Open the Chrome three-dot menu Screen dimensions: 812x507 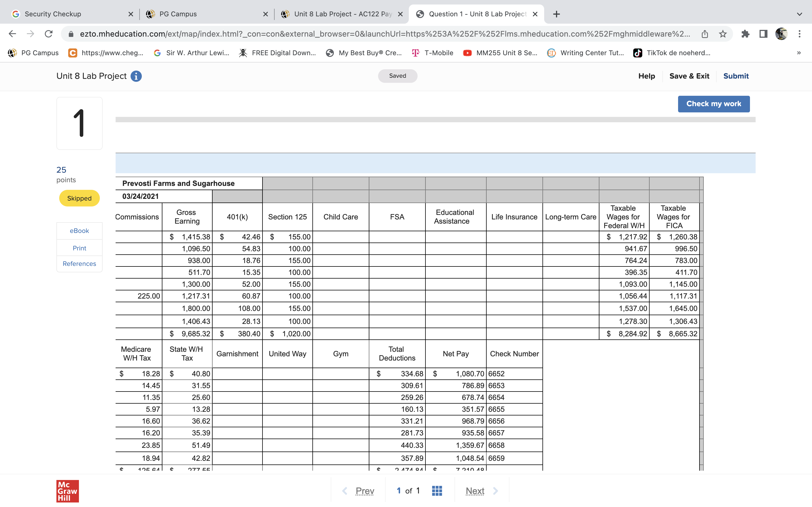(799, 34)
